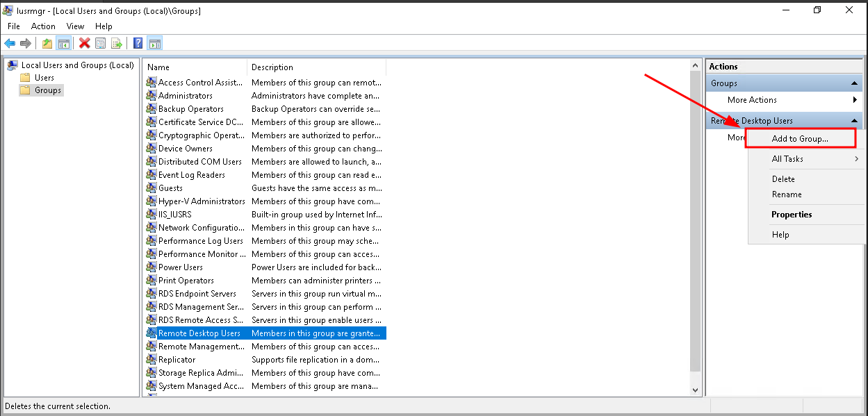Click the Export List toolbar icon
868x416 pixels.
tap(117, 44)
